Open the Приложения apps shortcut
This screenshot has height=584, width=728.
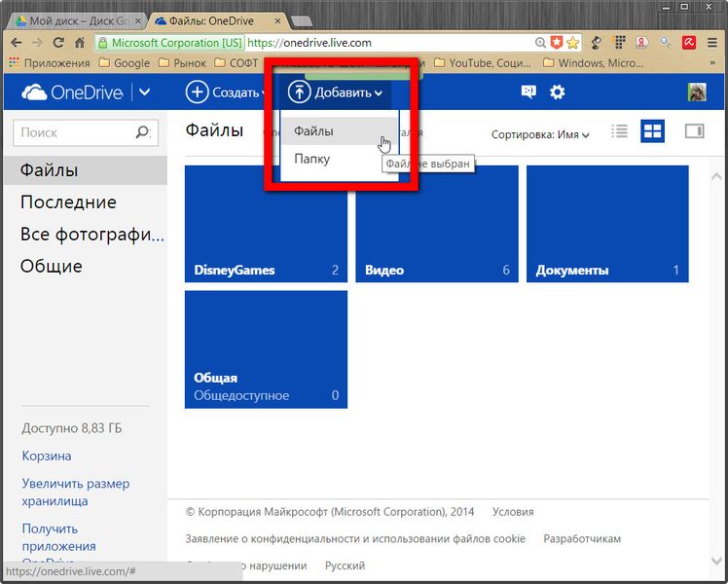[50, 63]
